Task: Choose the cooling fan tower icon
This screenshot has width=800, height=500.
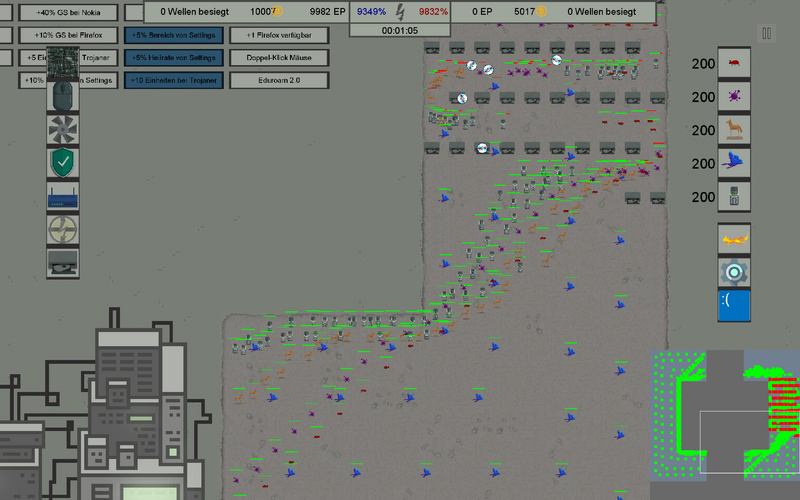Action: (x=63, y=129)
